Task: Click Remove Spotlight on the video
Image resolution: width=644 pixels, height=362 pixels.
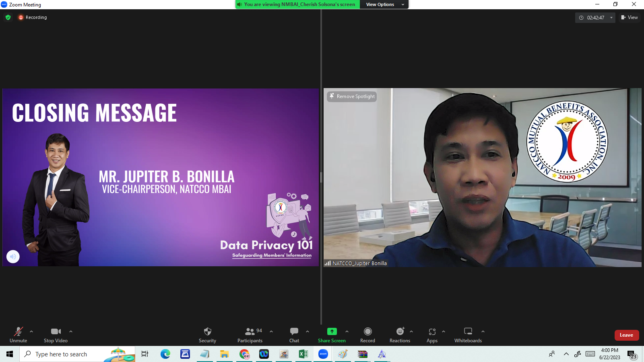Action: pos(352,97)
